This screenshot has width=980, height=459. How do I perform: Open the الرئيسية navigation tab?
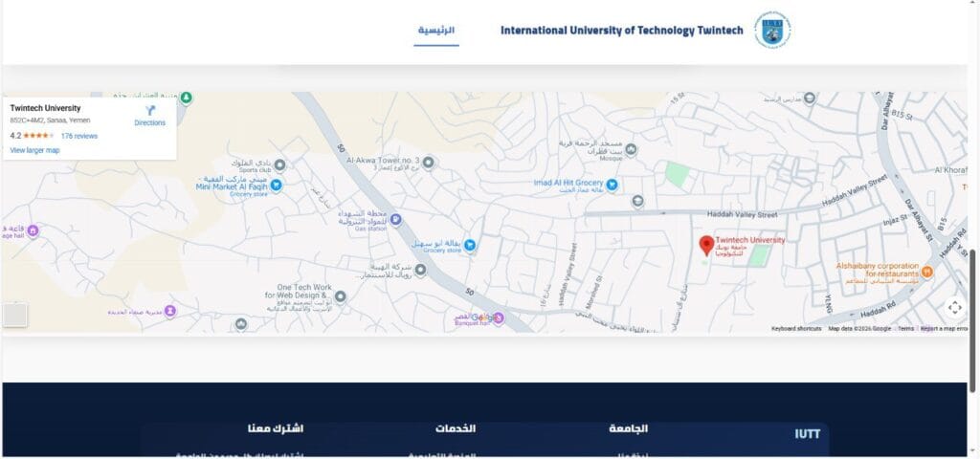436,30
